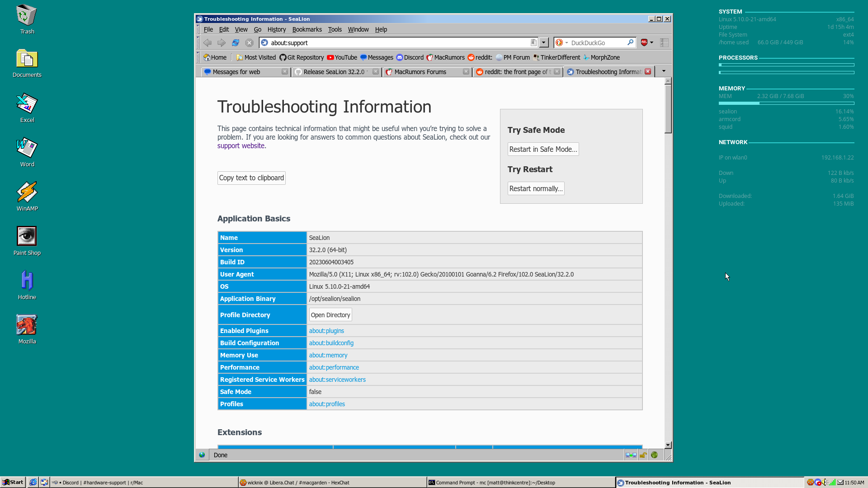Image resolution: width=868 pixels, height=488 pixels.
Task: Click the DuckDuckGo search input field
Action: [596, 42]
